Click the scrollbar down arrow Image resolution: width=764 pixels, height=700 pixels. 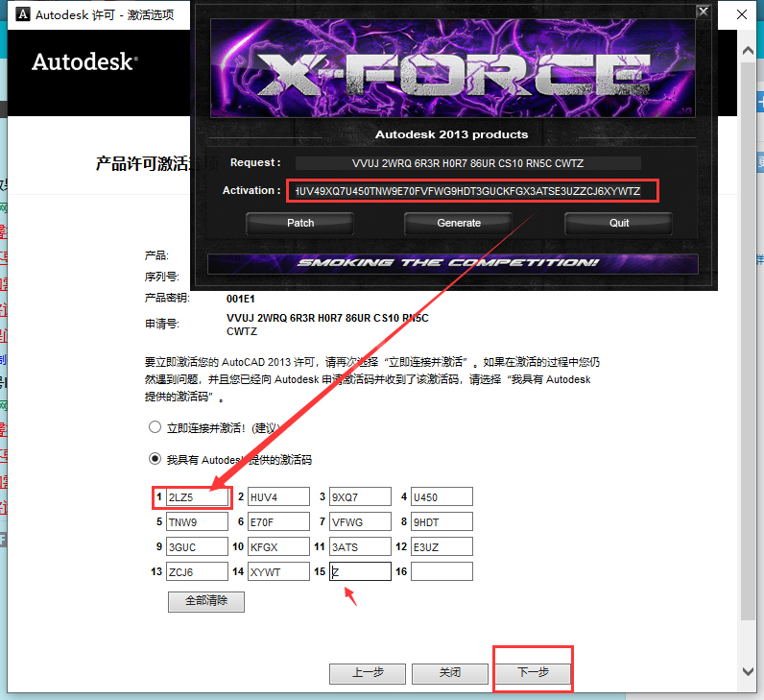pos(748,671)
